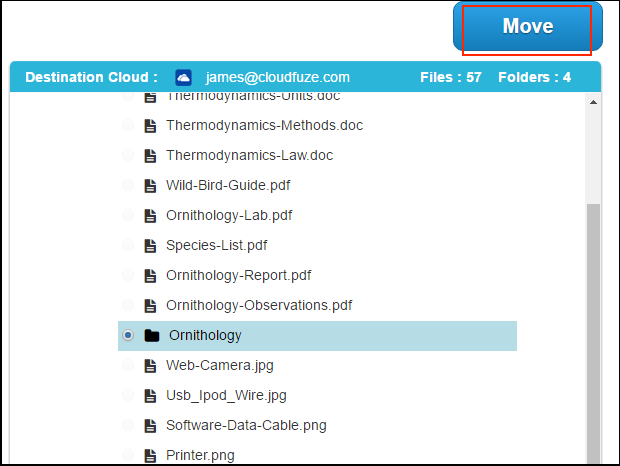Select the Ornithology-Report.pdf radio button

click(128, 276)
